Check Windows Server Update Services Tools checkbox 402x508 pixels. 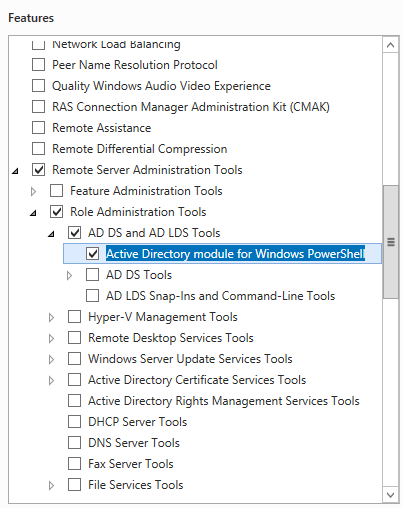(74, 359)
